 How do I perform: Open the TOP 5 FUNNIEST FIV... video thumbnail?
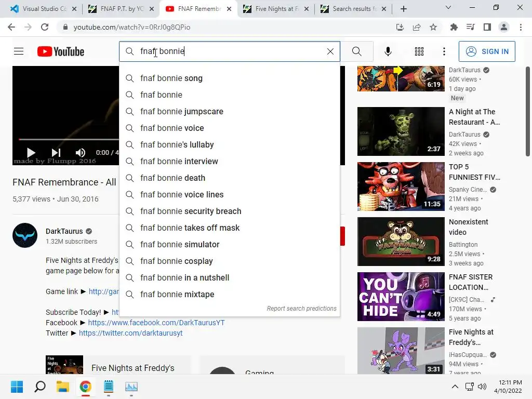[x=401, y=187]
